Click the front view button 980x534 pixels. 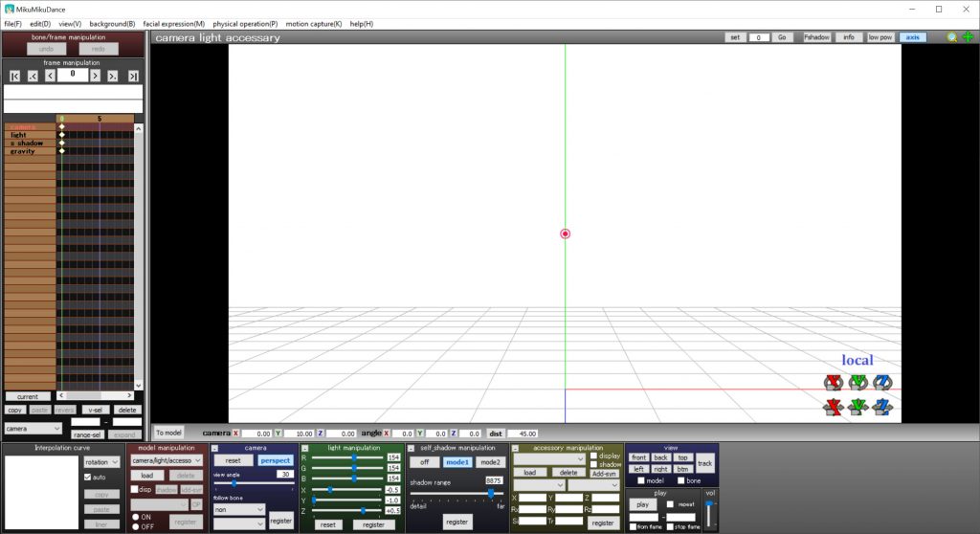click(638, 457)
